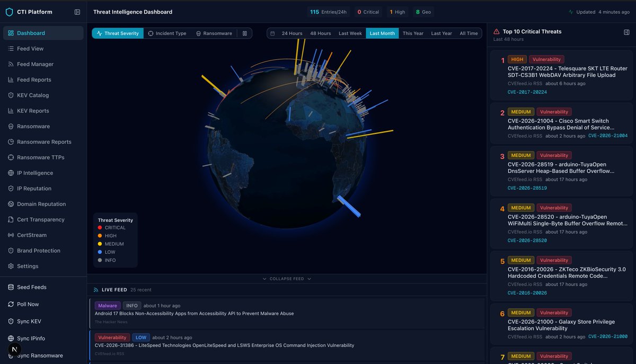Choose Last Year time range
636x364 pixels.
[441, 33]
